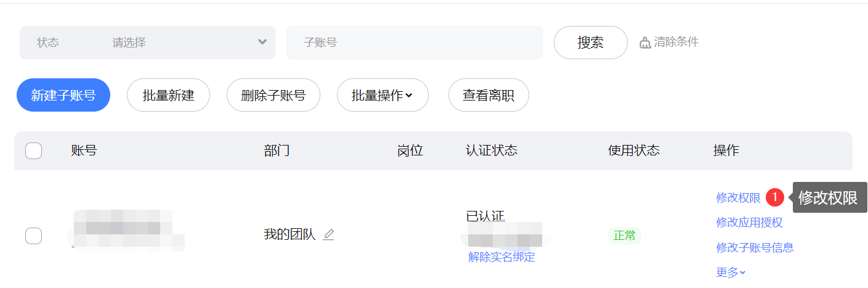Viewport: 868px width, 288px height.
Task: Toggle the select-all checkbox in table header
Action: [x=33, y=150]
